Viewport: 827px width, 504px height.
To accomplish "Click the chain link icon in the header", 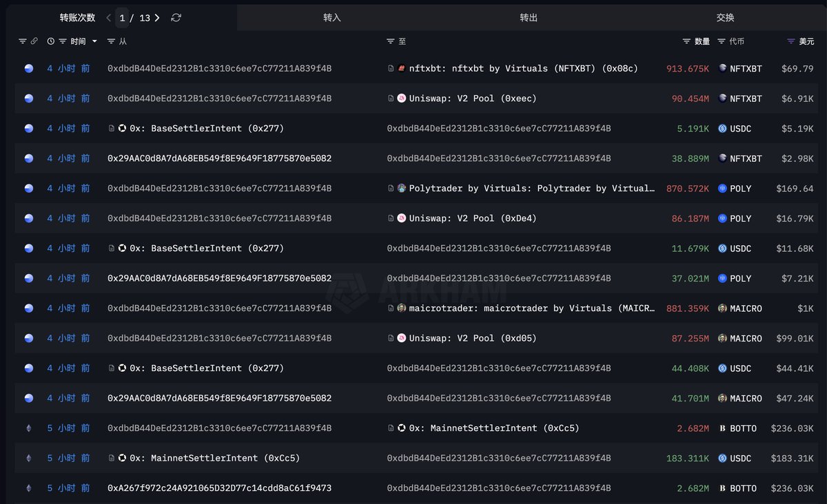I will pos(34,41).
